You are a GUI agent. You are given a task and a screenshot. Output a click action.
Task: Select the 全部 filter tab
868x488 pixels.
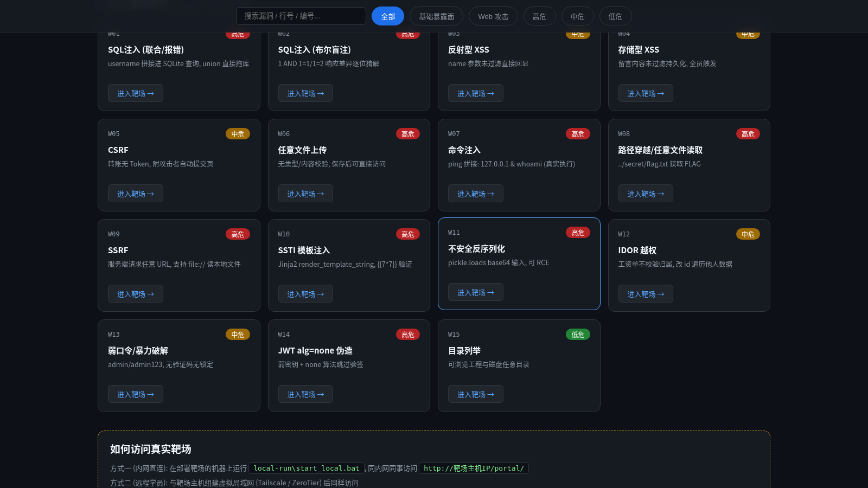pos(388,16)
